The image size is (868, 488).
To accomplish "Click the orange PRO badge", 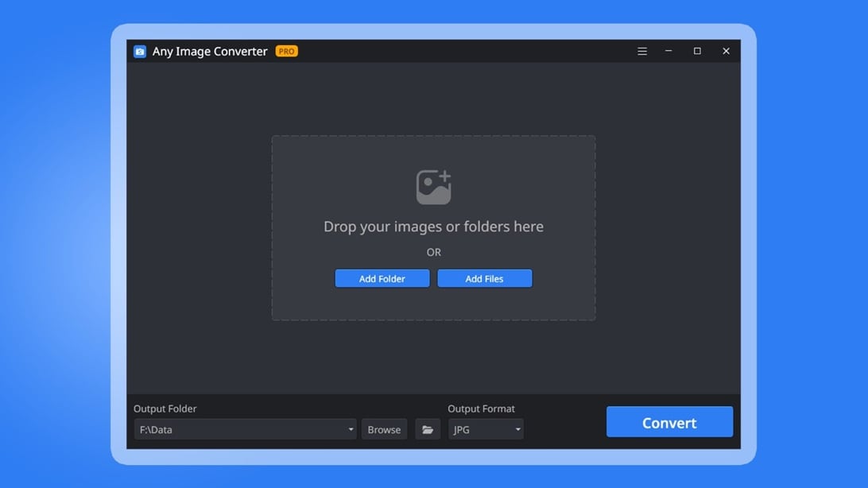I will pos(286,50).
